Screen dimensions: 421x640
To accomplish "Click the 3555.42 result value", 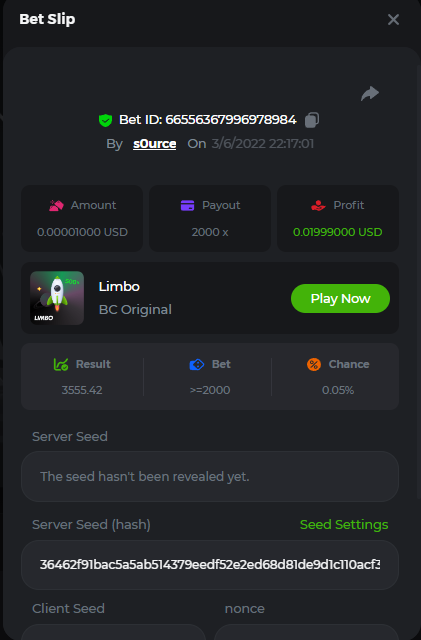I will tap(82, 390).
